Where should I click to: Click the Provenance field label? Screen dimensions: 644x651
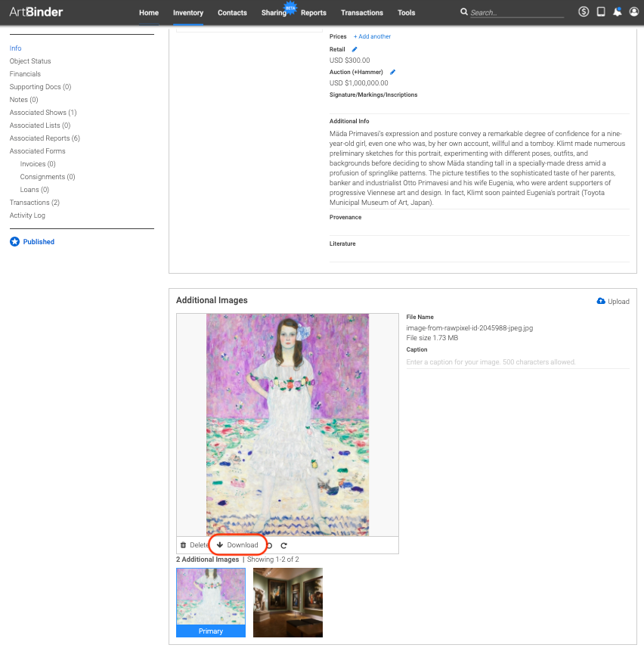345,217
